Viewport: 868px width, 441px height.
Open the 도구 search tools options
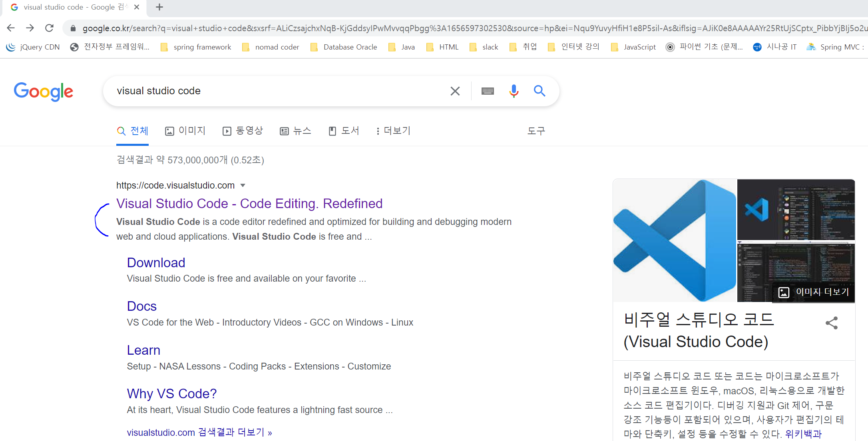point(536,131)
